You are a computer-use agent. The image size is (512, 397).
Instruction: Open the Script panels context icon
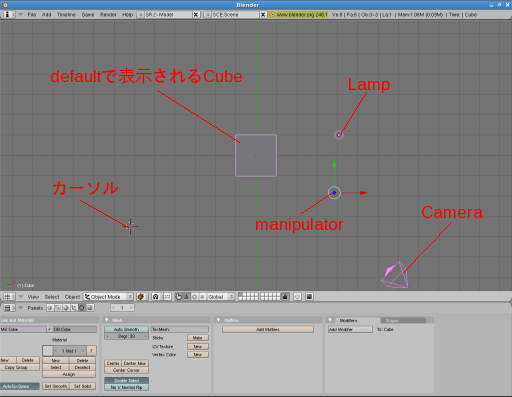coord(58,308)
